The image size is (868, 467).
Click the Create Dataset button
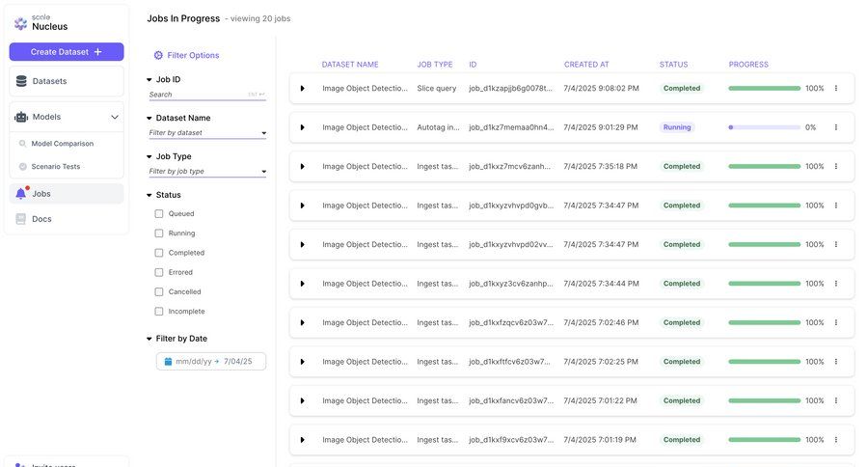(67, 51)
